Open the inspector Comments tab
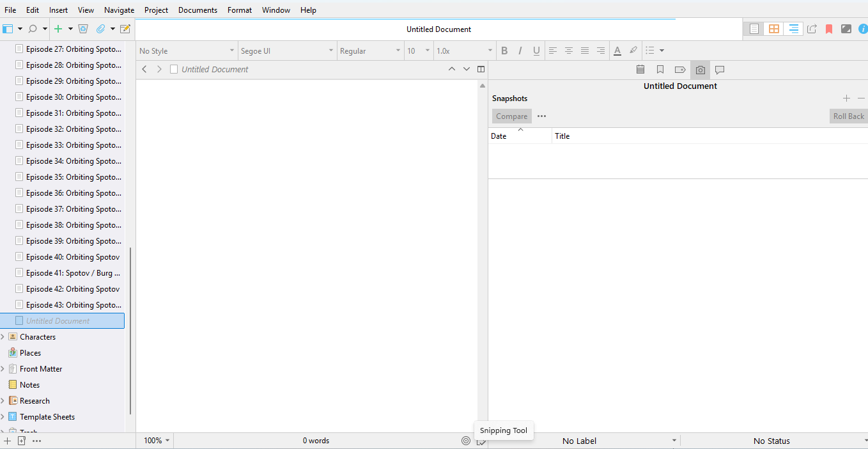 click(719, 70)
